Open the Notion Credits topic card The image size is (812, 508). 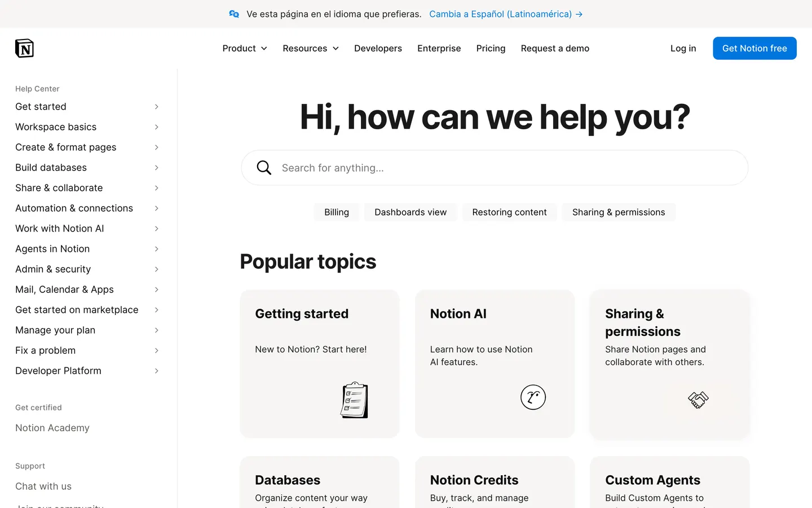pyautogui.click(x=495, y=482)
